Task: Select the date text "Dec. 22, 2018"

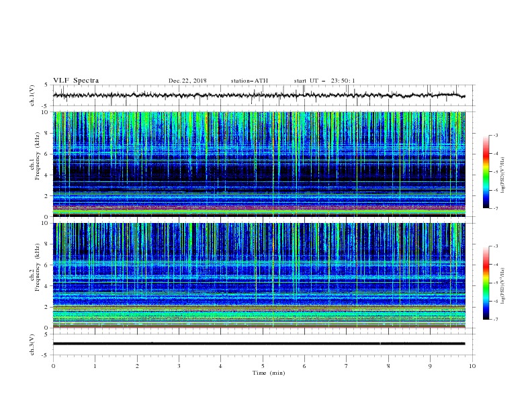Action: 187,81
